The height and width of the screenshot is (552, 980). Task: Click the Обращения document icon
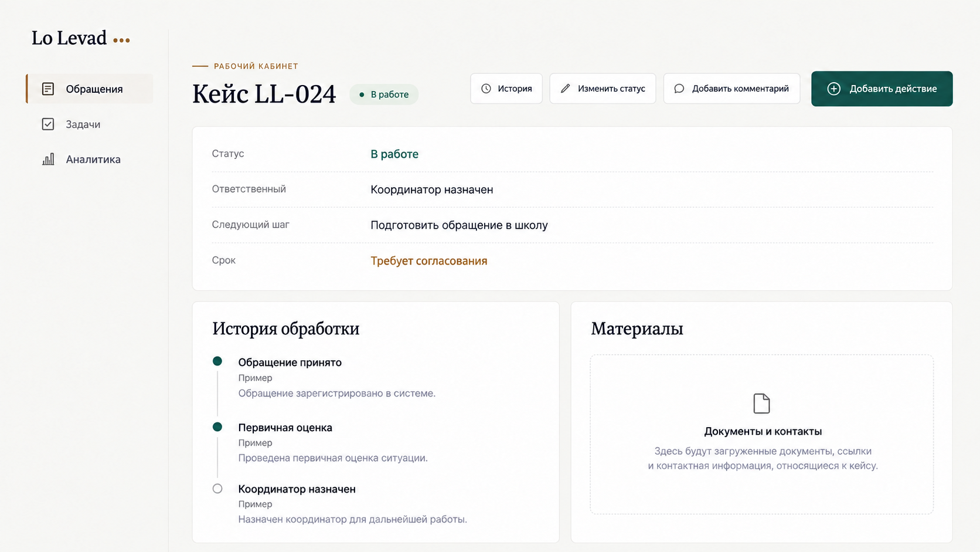pyautogui.click(x=48, y=89)
